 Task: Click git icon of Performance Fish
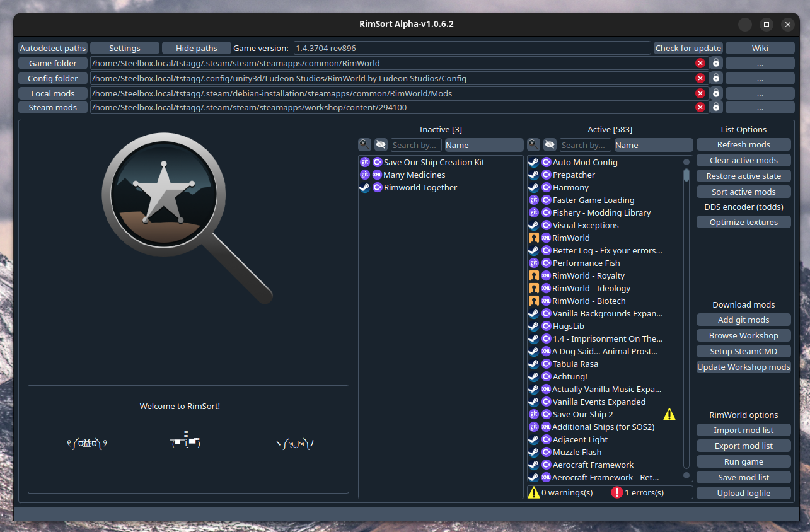tap(534, 263)
